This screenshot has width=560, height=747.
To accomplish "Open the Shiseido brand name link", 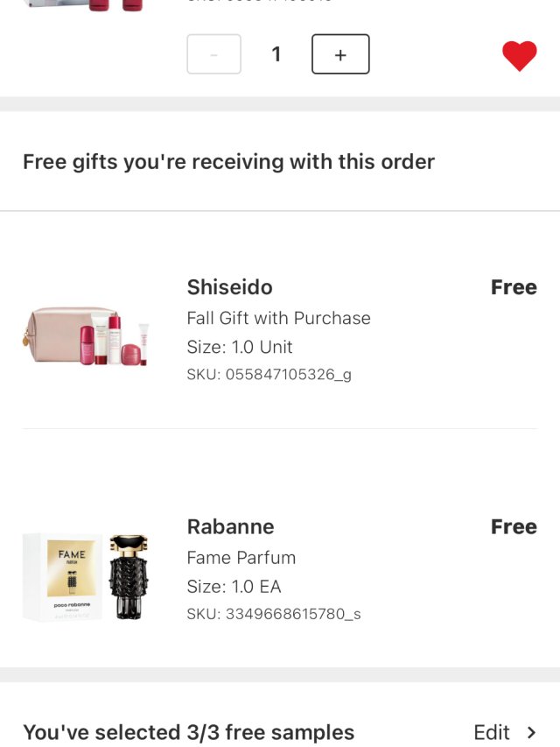I will click(x=229, y=287).
